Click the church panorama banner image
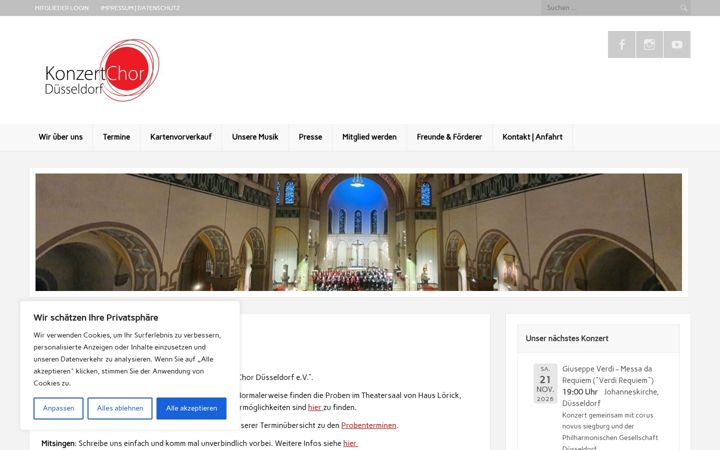Screen dimensions: 720x450 pyautogui.click(x=359, y=232)
